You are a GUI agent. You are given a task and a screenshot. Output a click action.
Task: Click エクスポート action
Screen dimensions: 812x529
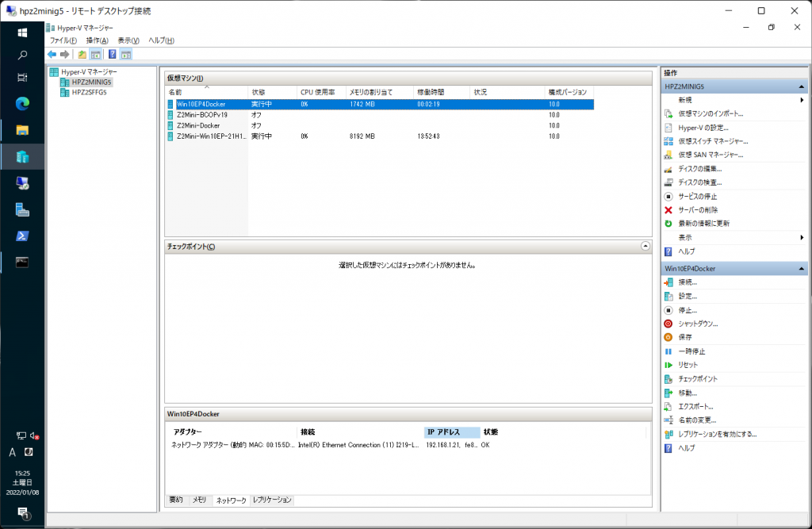[695, 406]
